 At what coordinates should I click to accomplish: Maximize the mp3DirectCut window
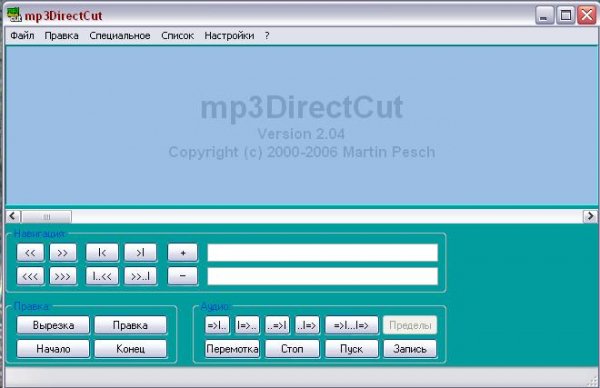566,15
